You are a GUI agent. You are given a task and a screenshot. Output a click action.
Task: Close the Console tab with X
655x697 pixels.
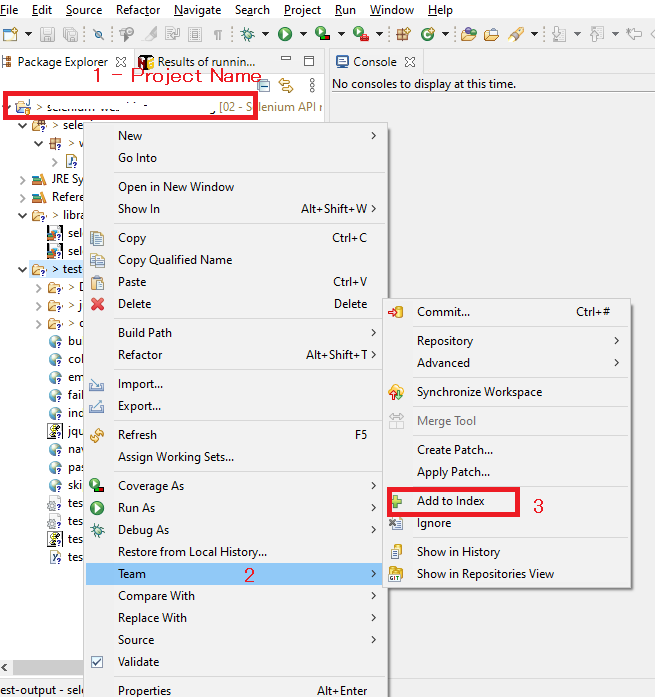[410, 62]
